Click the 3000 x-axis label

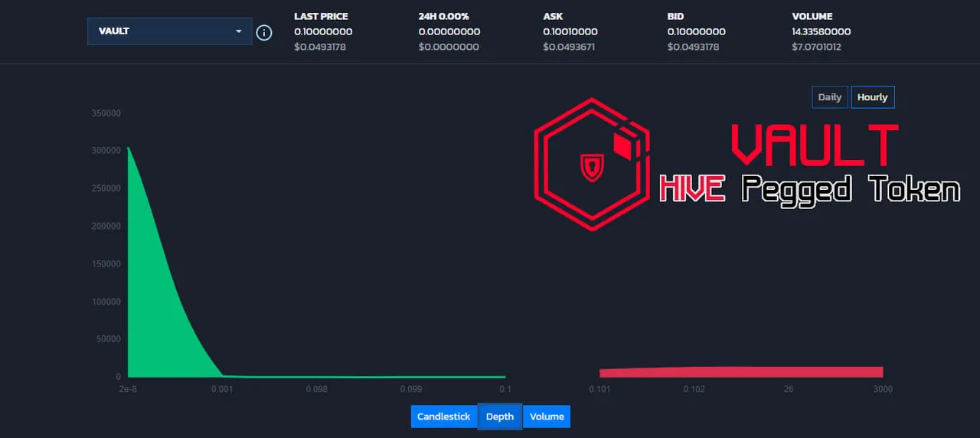pyautogui.click(x=883, y=389)
